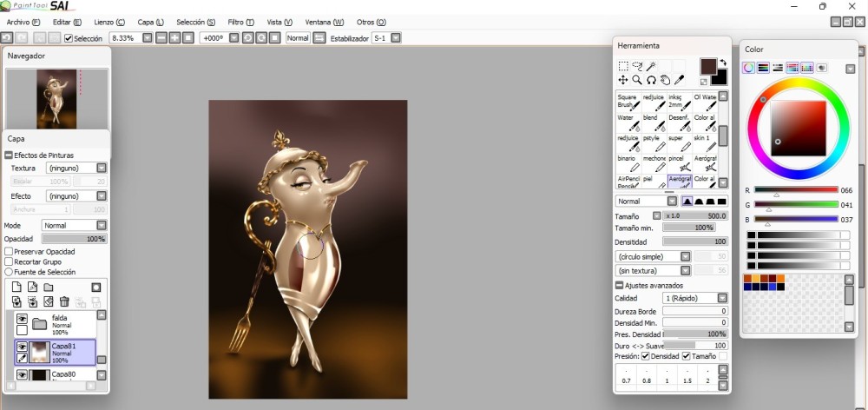Pick the skin 1 brush preset
The width and height of the screenshot is (868, 410).
click(705, 142)
